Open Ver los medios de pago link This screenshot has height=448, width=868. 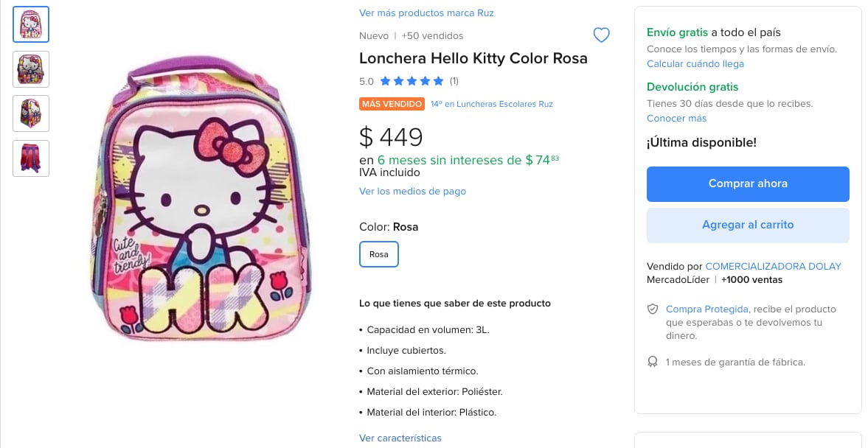point(412,192)
